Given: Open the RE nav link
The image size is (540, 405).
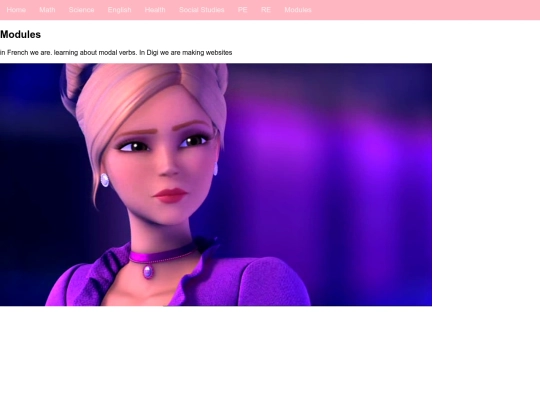Looking at the screenshot, I should click(x=266, y=10).
